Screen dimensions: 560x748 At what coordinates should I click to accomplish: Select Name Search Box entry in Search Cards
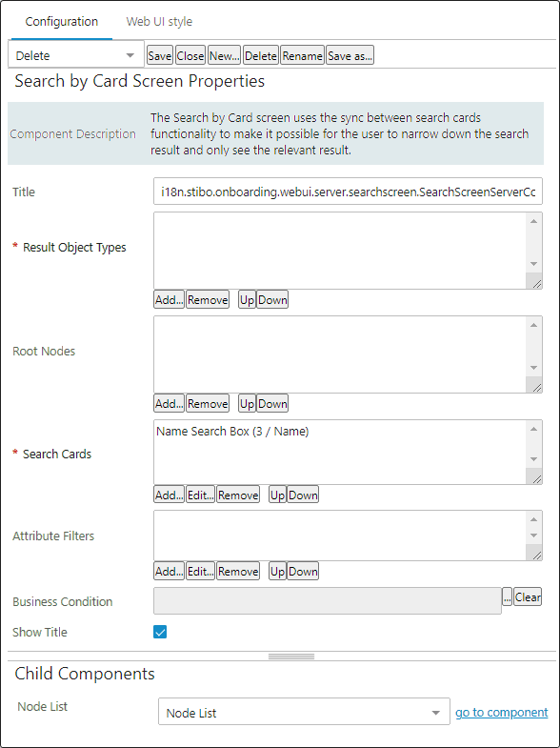pyautogui.click(x=232, y=432)
